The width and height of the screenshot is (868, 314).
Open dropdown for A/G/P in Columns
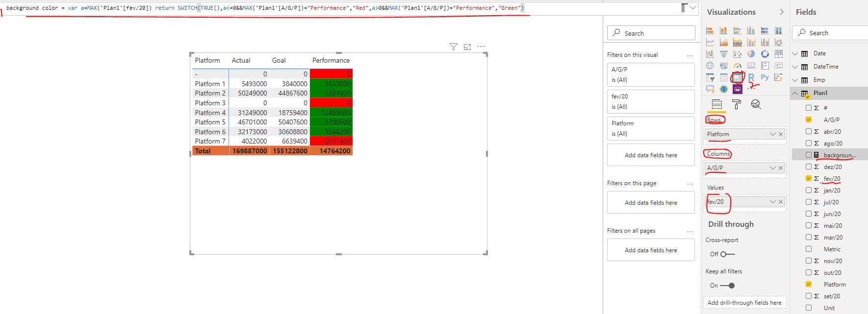[x=772, y=168]
